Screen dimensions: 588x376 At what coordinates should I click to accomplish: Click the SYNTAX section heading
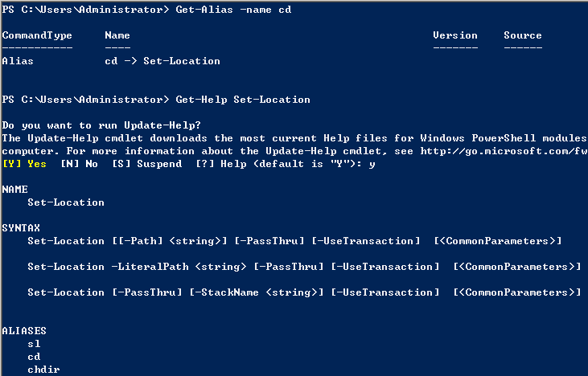tap(21, 228)
